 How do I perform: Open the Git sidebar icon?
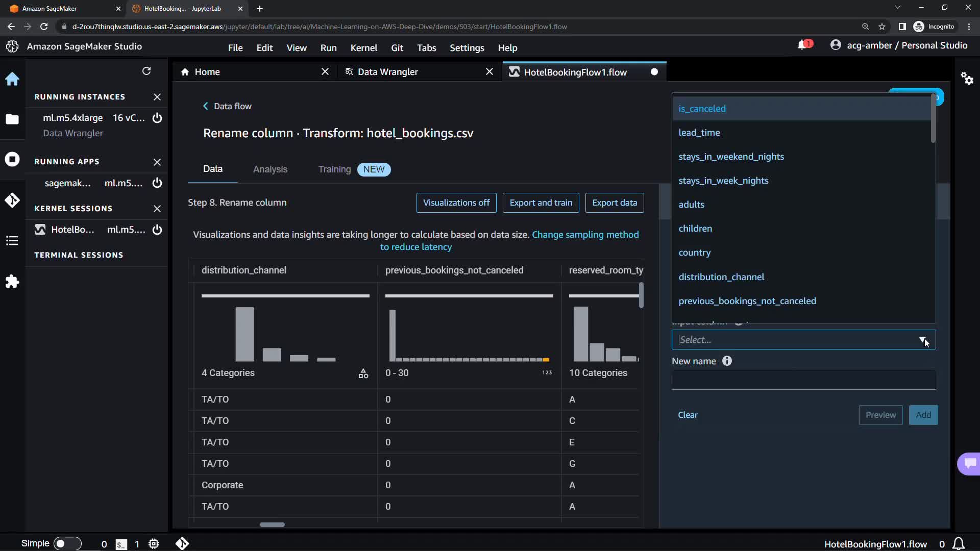(x=12, y=200)
